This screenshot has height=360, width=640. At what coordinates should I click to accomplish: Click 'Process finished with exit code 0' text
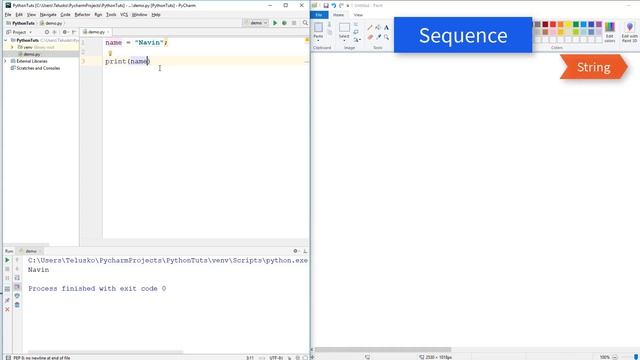(97, 289)
